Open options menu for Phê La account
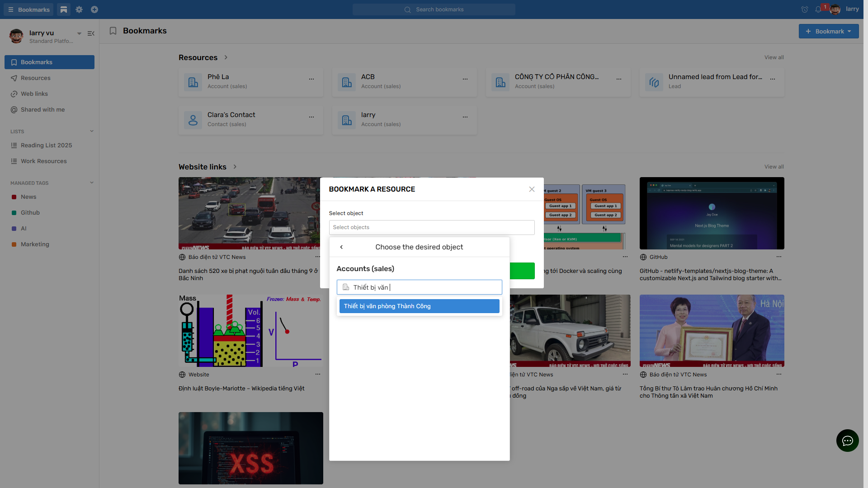868x488 pixels. pyautogui.click(x=311, y=79)
